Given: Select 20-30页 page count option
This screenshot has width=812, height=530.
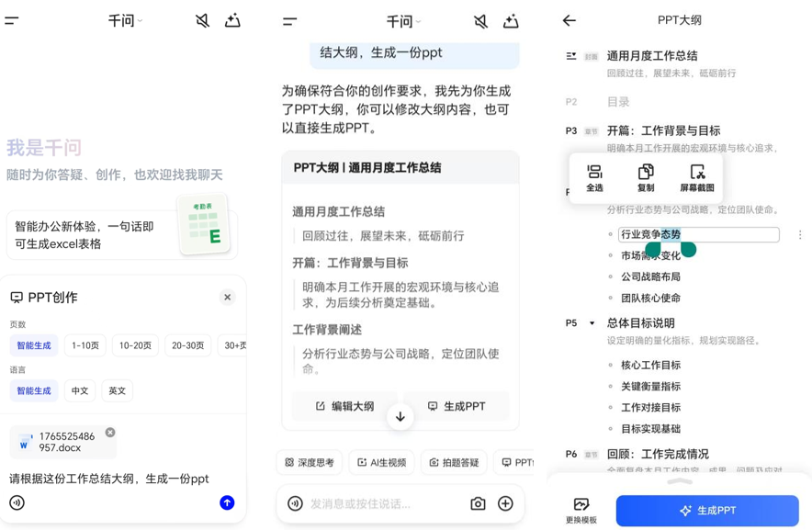Looking at the screenshot, I should [187, 345].
